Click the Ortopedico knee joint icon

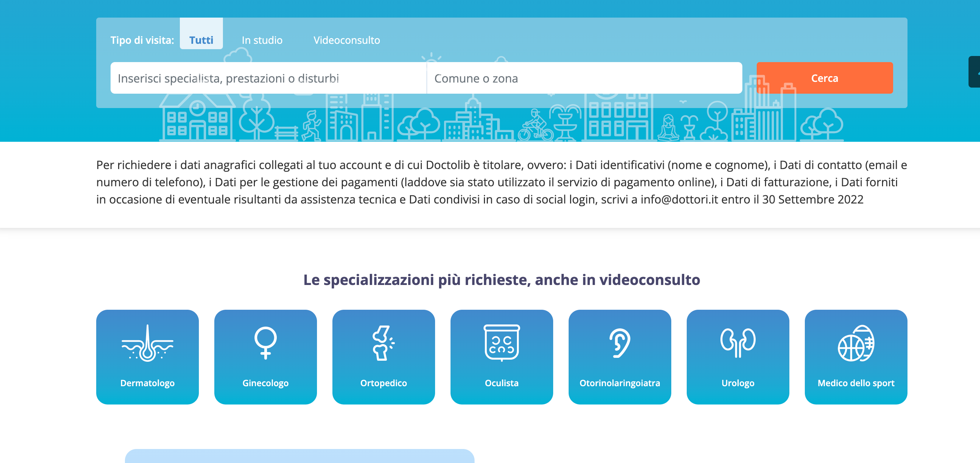coord(383,343)
